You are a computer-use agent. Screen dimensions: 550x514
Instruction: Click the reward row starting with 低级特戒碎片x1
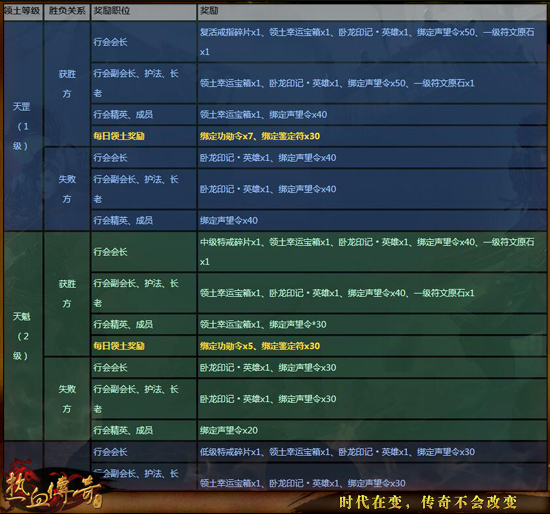click(x=372, y=452)
